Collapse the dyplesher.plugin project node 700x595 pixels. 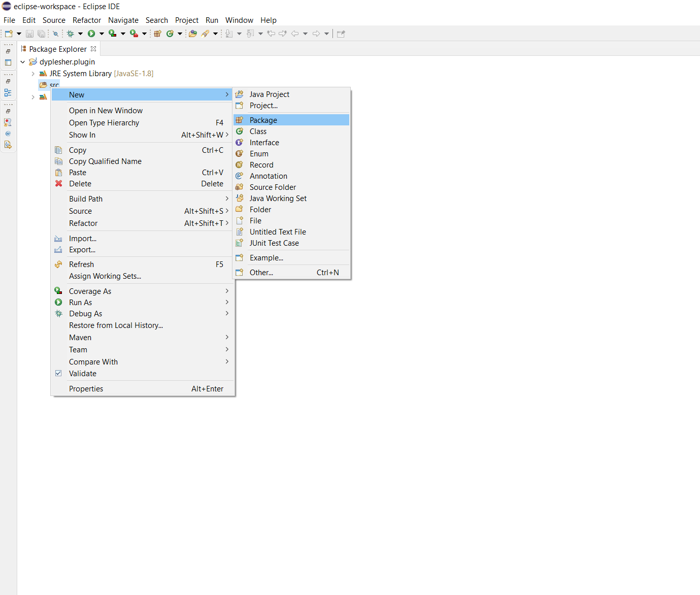23,62
